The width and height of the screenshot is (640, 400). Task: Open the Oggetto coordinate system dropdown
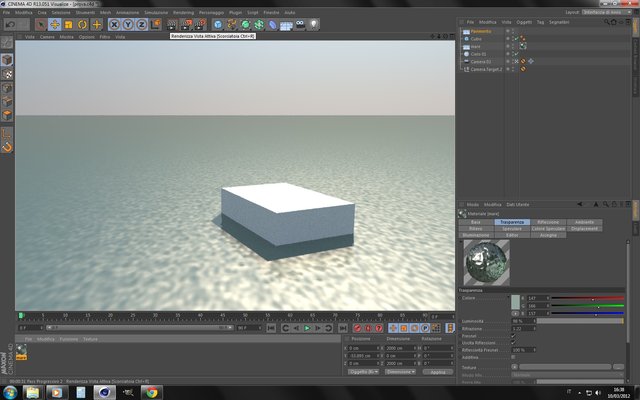coord(363,372)
